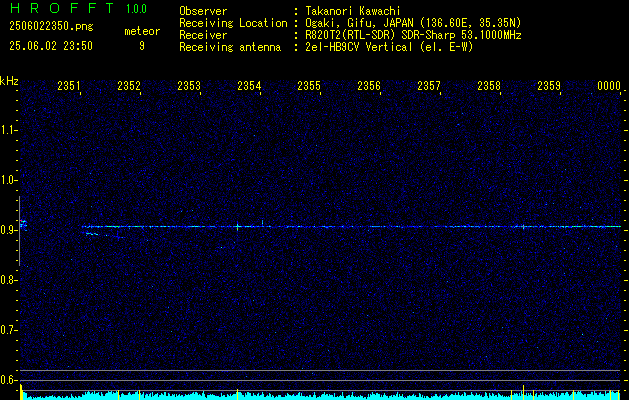This screenshot has width=629, height=400.
Task: Click the Receiving antenna 2el-HB9CV text
Action: (x=389, y=47)
